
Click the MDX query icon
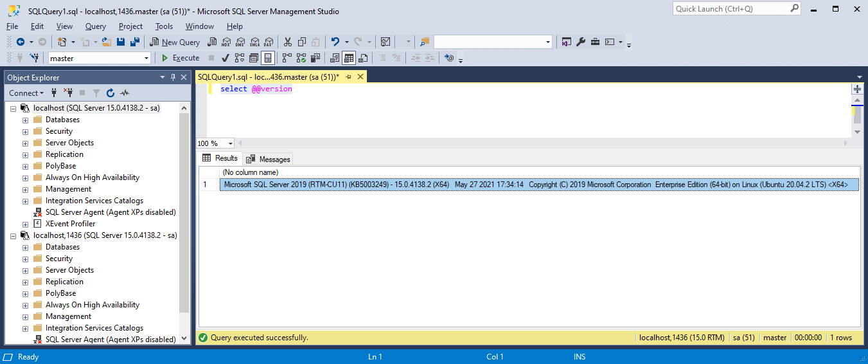(226, 42)
